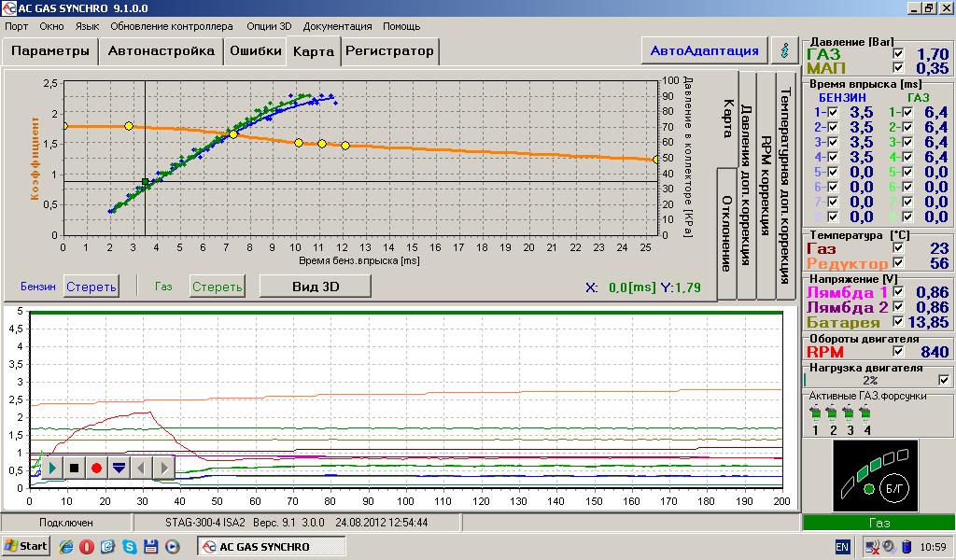
Task: Toggle the RPM display checkbox
Action: tap(898, 352)
